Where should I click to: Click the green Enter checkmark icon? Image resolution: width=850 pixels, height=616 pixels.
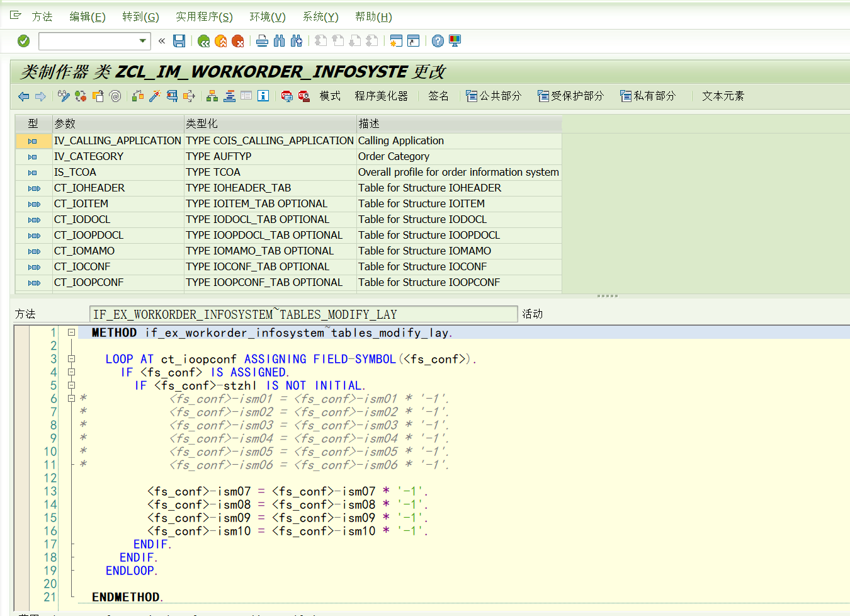(23, 41)
